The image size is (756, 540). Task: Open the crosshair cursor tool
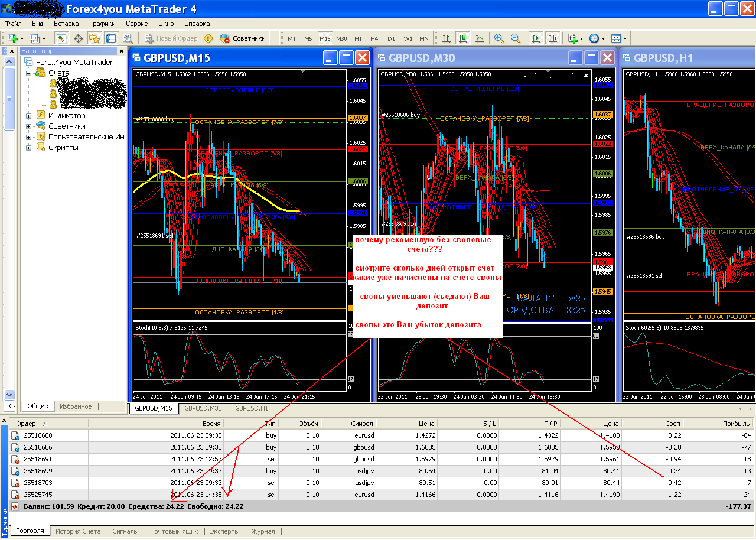click(78, 38)
